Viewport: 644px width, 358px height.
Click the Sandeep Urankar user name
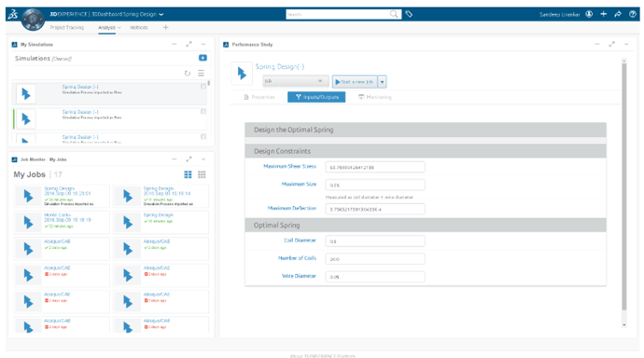tap(559, 14)
